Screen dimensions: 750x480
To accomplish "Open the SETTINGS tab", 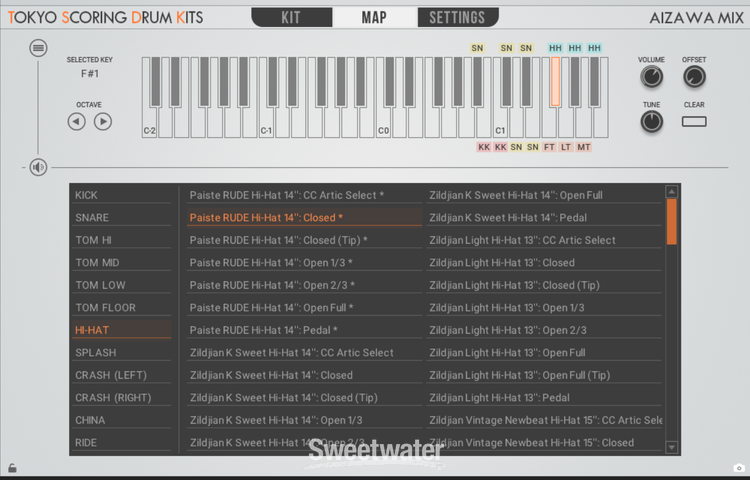I will click(458, 17).
